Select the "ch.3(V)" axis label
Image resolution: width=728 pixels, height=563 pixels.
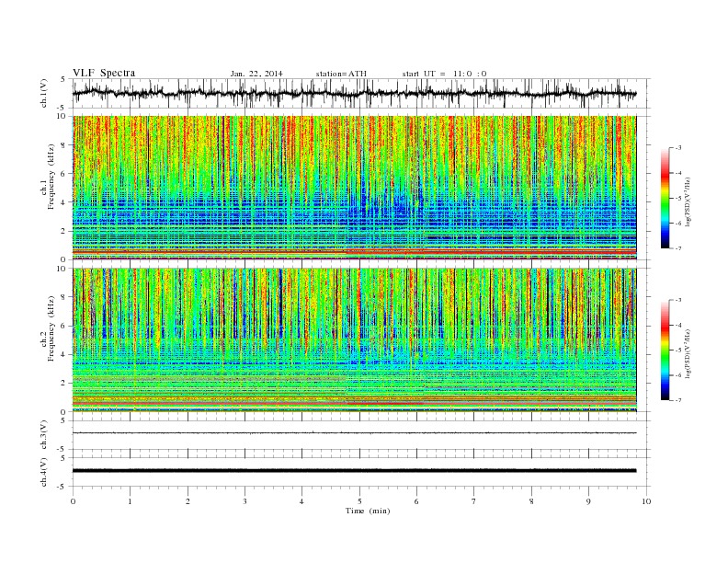coord(44,434)
